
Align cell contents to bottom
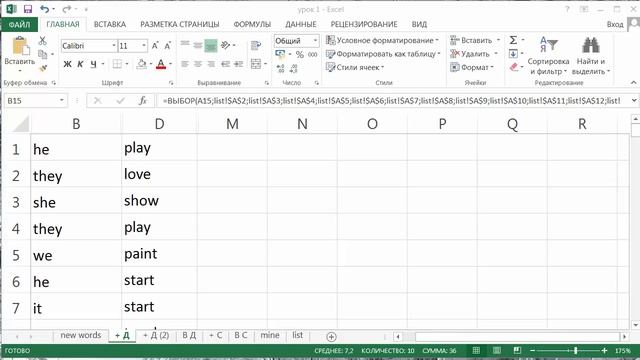[211, 45]
